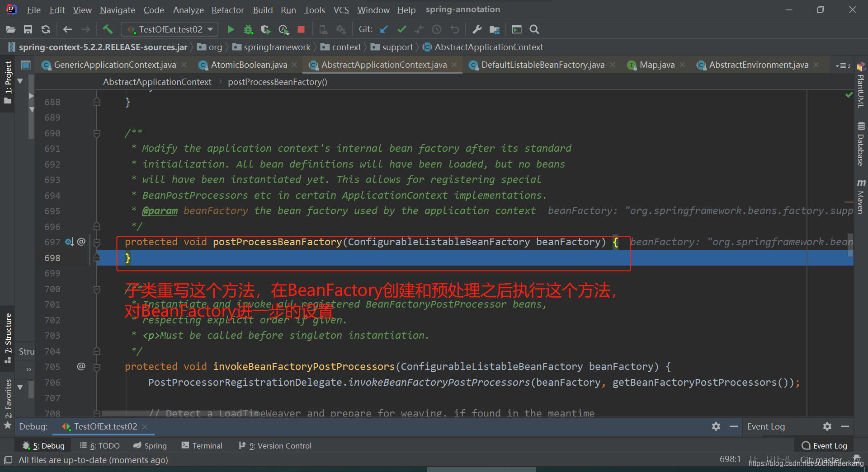This screenshot has width=868, height=472.
Task: Update project via Git blue arrow
Action: 384,29
